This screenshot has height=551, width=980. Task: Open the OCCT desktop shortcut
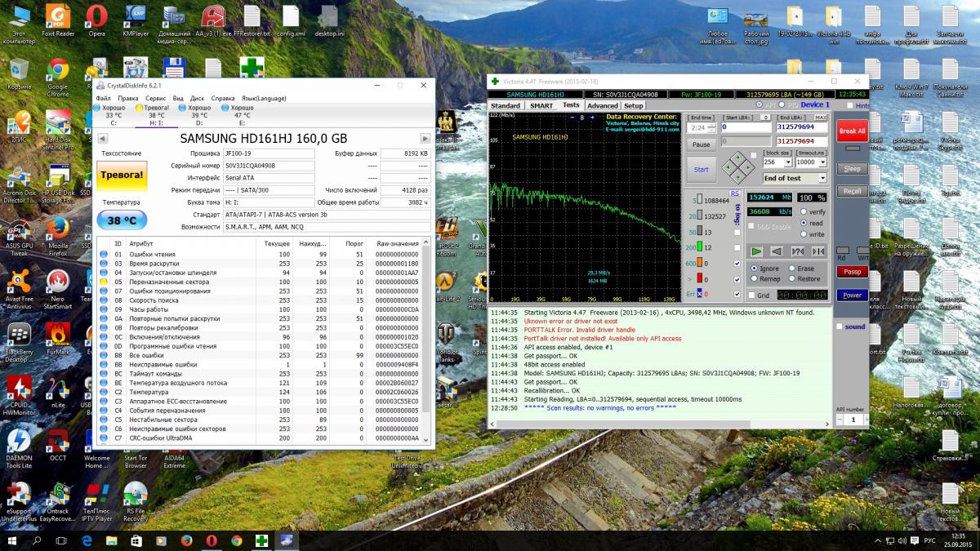pos(57,445)
